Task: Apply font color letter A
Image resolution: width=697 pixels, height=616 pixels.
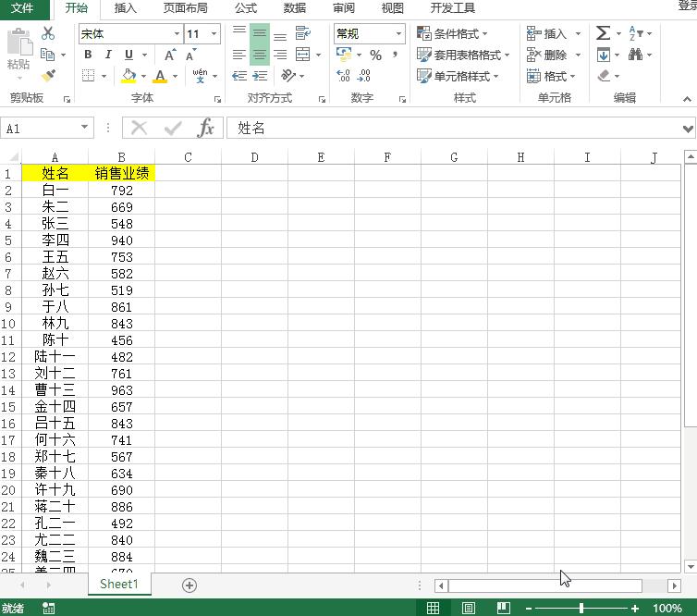Action: click(160, 76)
